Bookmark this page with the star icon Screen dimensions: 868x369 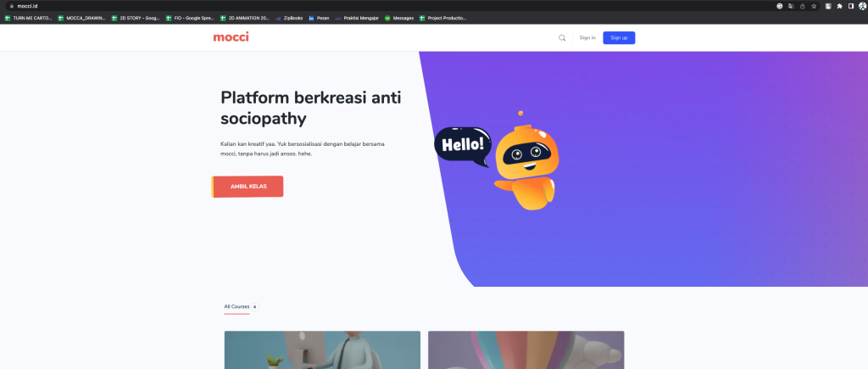814,6
